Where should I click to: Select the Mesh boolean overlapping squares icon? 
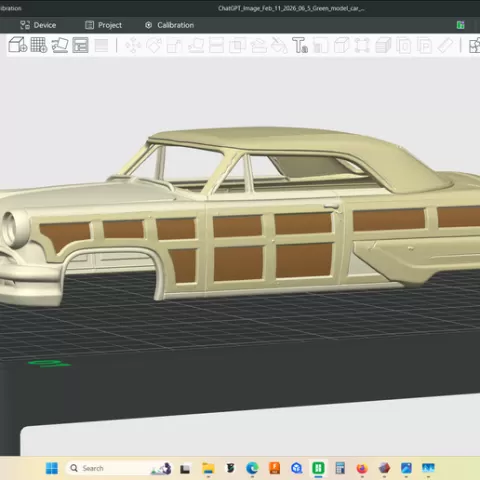click(x=237, y=45)
